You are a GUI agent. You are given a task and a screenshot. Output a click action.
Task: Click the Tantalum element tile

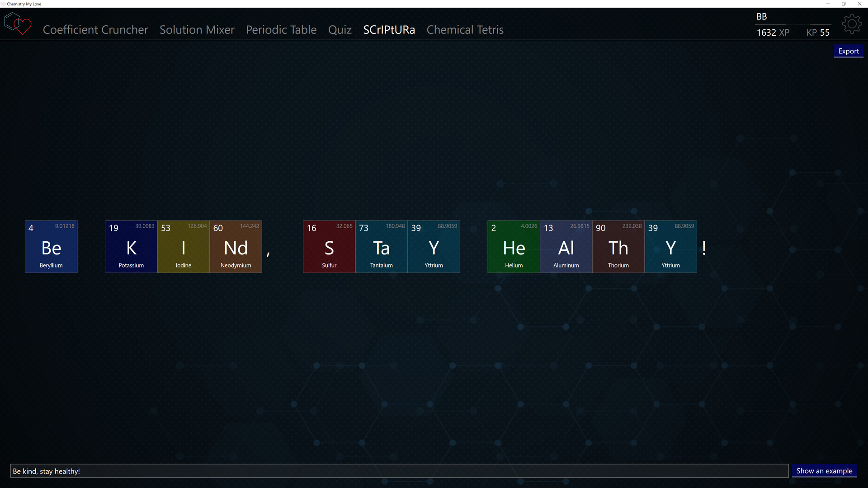pyautogui.click(x=381, y=247)
